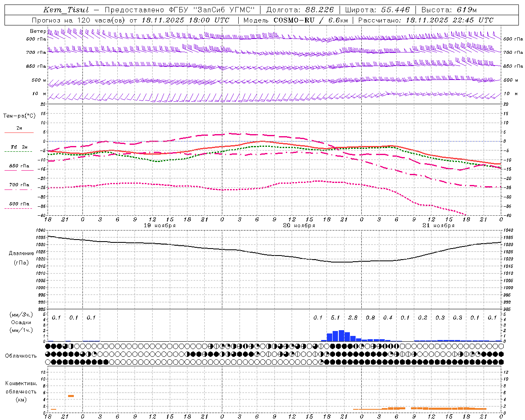
Task: Click the 20 ноября date label
Action: pos(299,226)
